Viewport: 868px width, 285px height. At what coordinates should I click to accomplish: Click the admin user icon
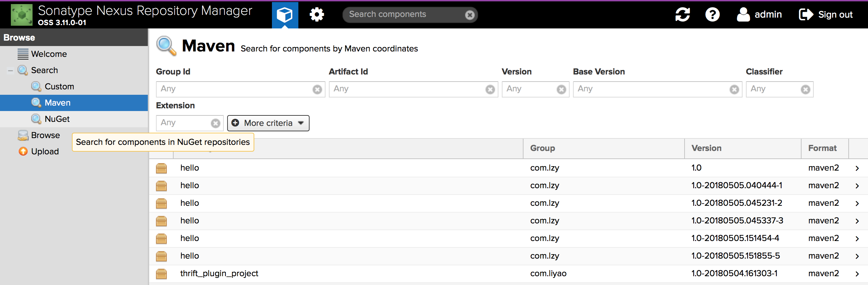tap(743, 15)
